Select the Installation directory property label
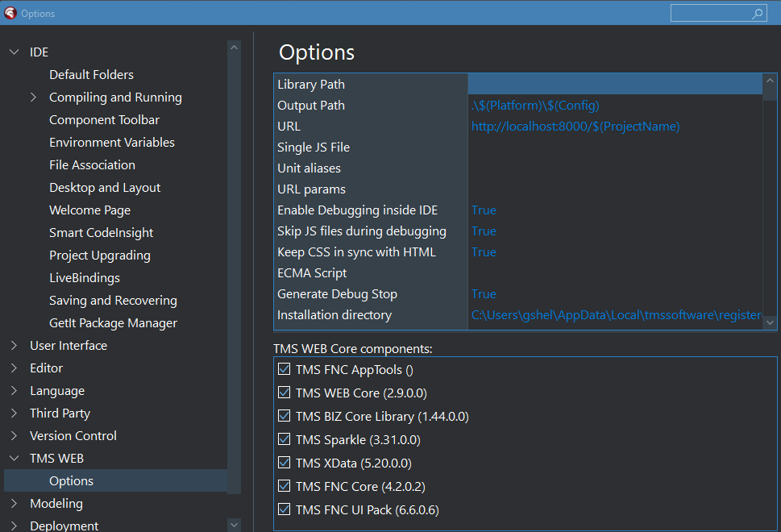This screenshot has height=532, width=781. (334, 315)
